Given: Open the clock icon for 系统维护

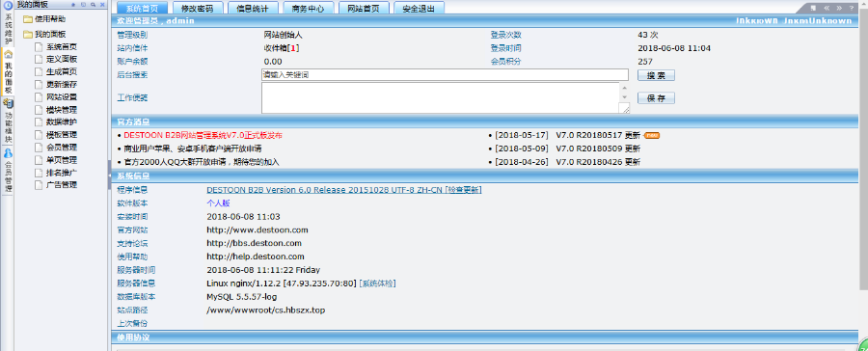Looking at the screenshot, I should [x=8, y=5].
